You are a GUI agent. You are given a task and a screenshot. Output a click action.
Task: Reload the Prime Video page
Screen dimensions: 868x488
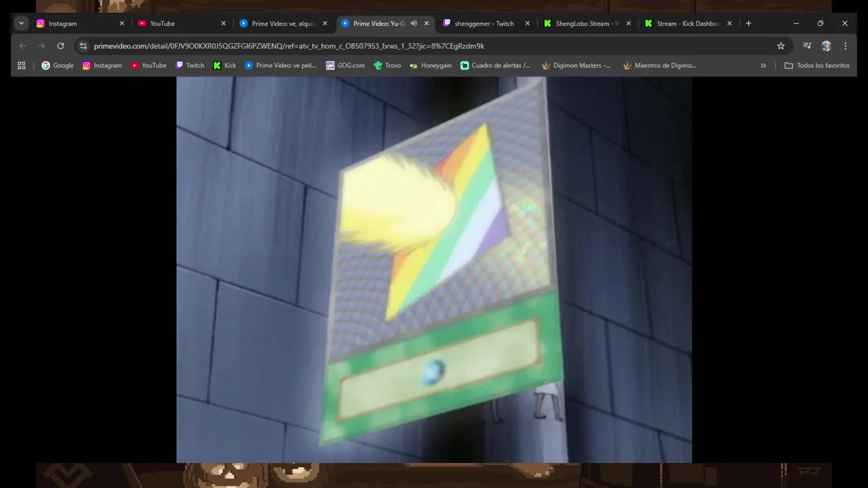point(60,45)
